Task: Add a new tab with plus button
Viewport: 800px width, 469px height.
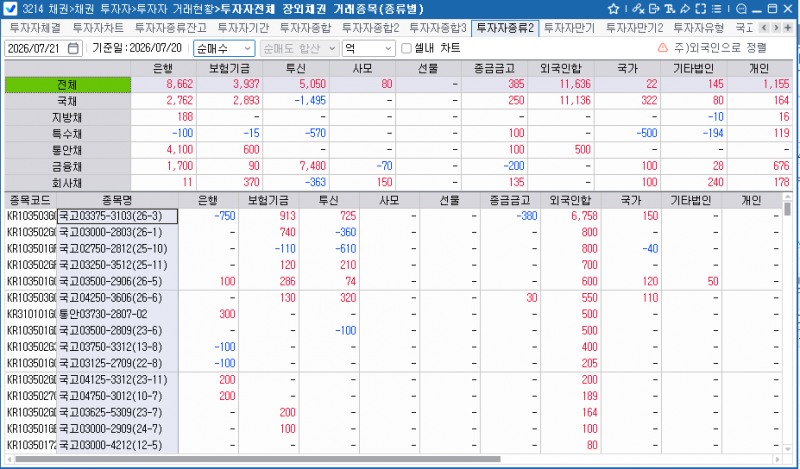Action: [x=788, y=28]
